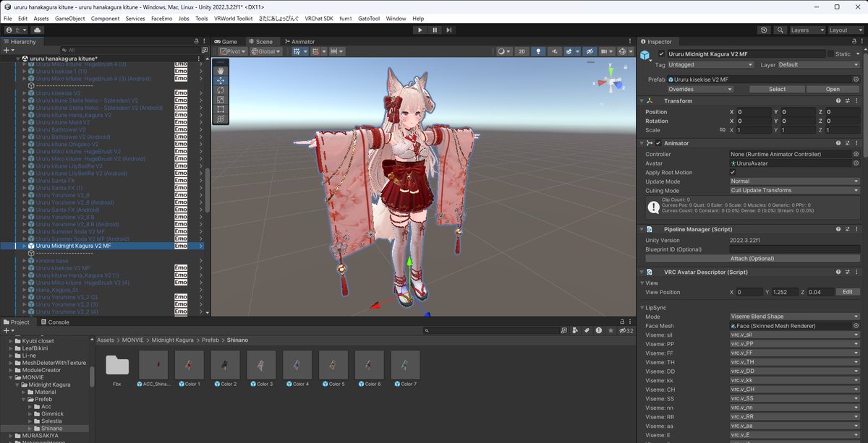
Task: Click the prefab Open button
Action: 833,90
